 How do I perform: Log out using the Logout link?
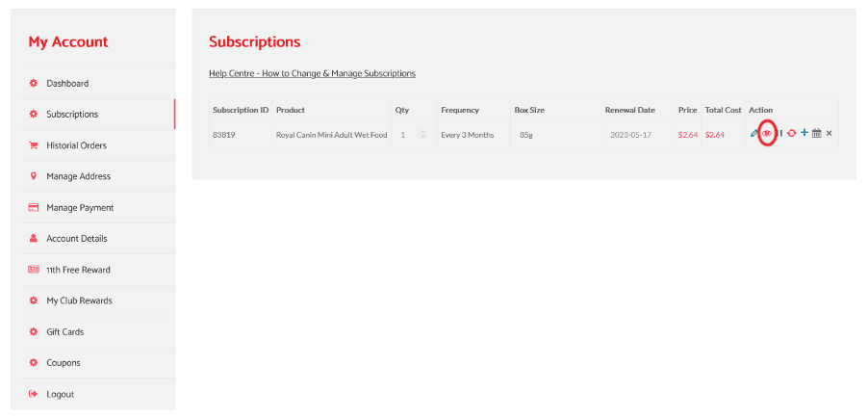pos(60,394)
